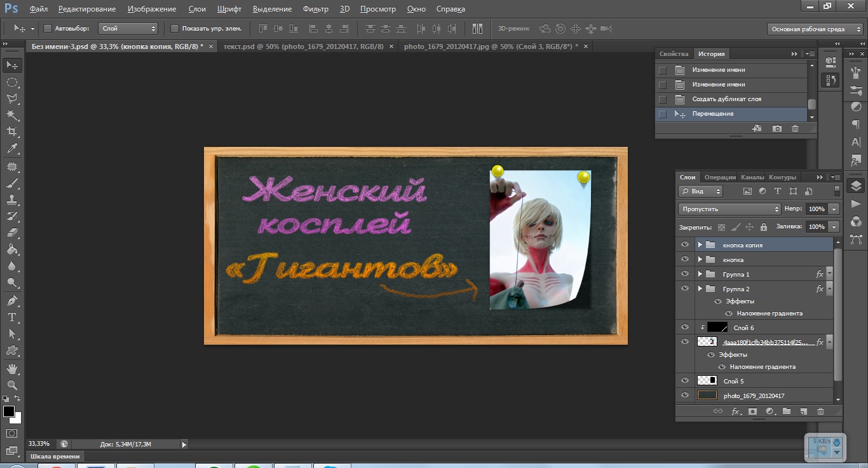The image size is (868, 468).
Task: Click the foreground color swatch
Action: (x=8, y=411)
